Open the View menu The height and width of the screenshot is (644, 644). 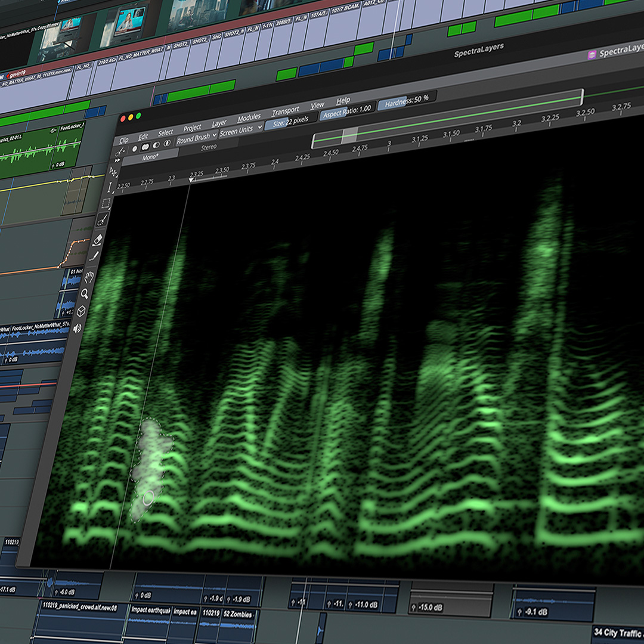tap(317, 106)
